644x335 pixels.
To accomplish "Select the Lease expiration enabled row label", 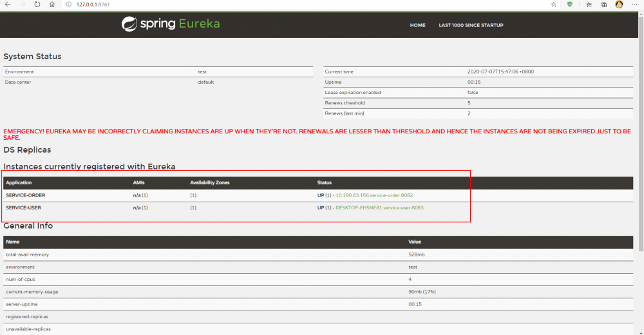I will point(353,93).
